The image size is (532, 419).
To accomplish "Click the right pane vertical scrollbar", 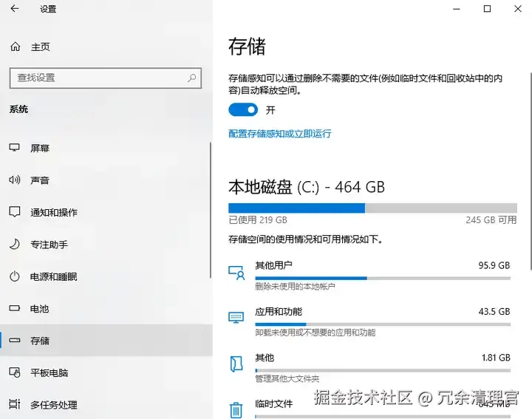I will tap(531, 171).
